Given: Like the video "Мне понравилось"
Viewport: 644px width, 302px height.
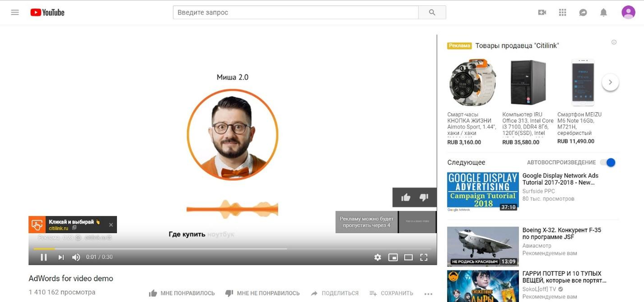Looking at the screenshot, I should tap(181, 293).
